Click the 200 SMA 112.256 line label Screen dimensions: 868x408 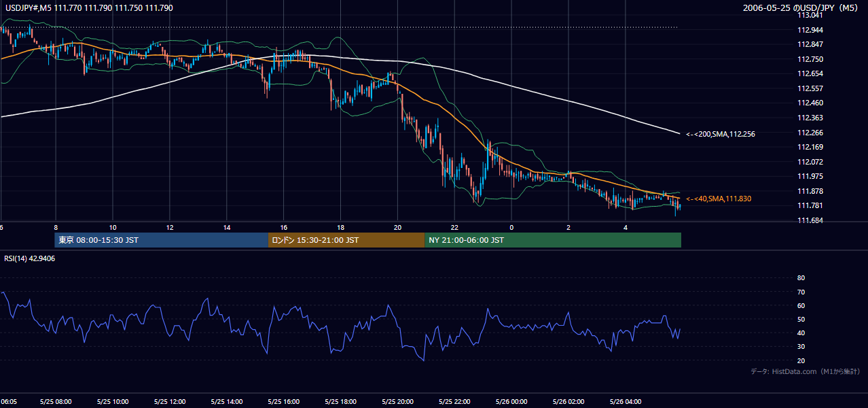coord(721,134)
